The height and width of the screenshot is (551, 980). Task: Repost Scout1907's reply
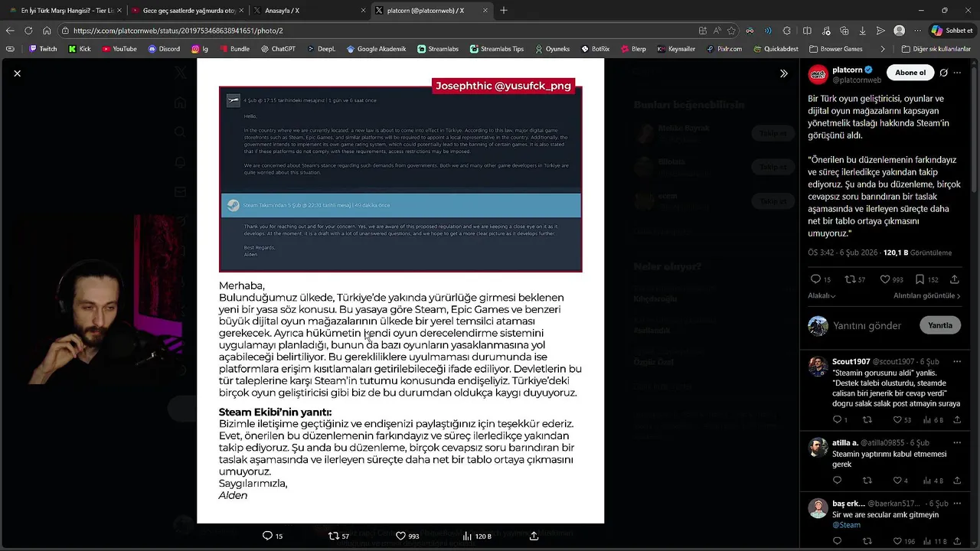pyautogui.click(x=867, y=420)
